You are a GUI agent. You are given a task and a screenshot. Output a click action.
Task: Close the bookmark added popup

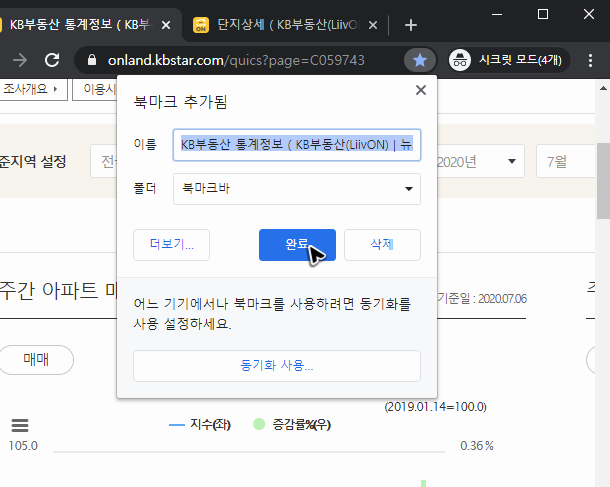click(x=421, y=90)
